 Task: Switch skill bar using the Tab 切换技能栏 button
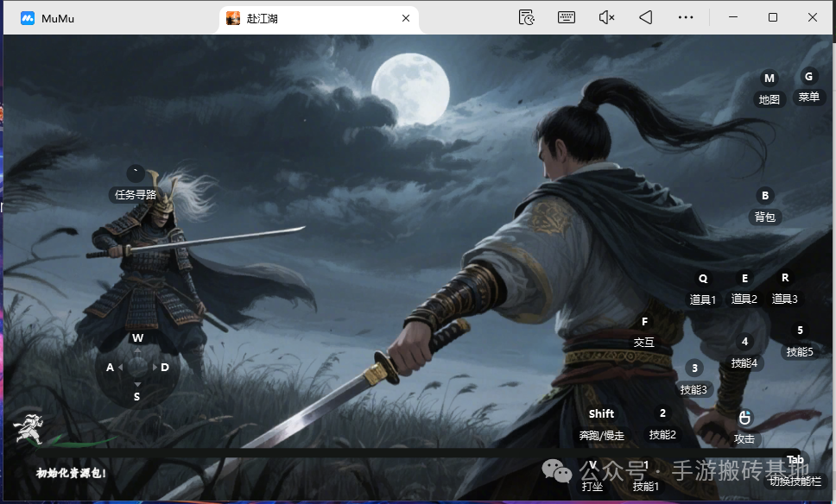pos(795,461)
